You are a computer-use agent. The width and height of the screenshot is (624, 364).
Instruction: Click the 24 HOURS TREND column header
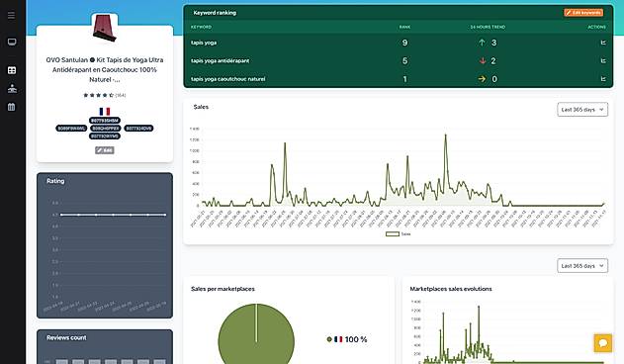[x=488, y=27]
